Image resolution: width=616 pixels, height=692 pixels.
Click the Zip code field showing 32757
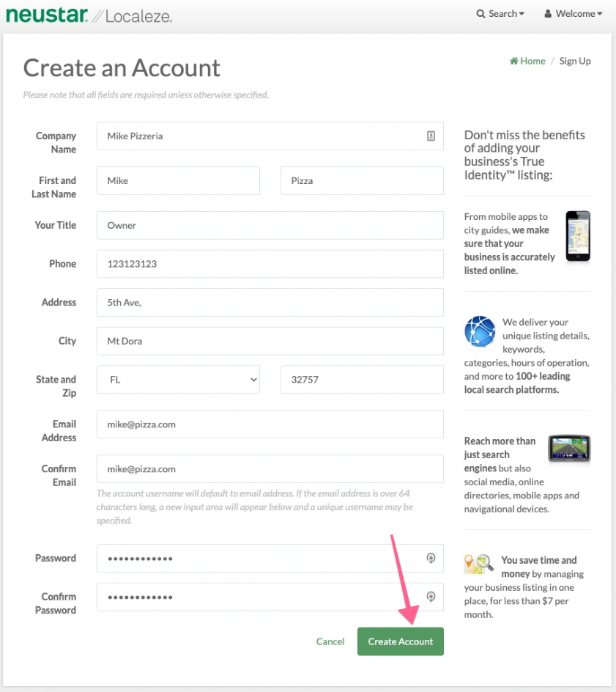pos(362,380)
